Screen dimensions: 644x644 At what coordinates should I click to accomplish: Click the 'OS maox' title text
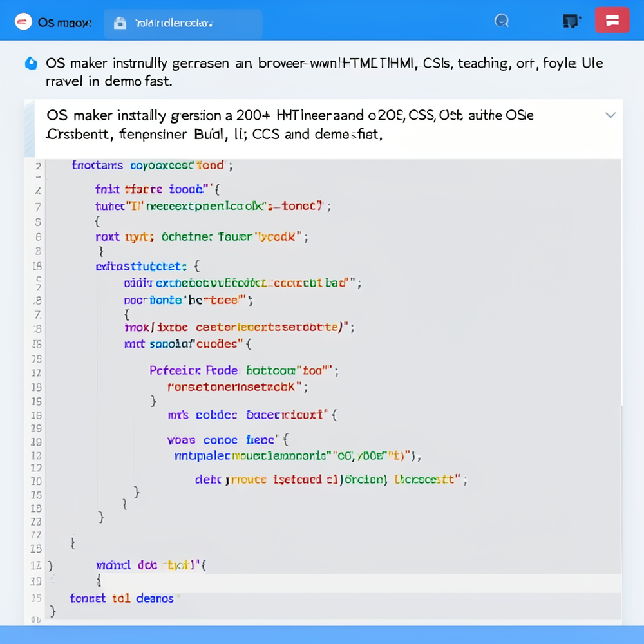(64, 23)
